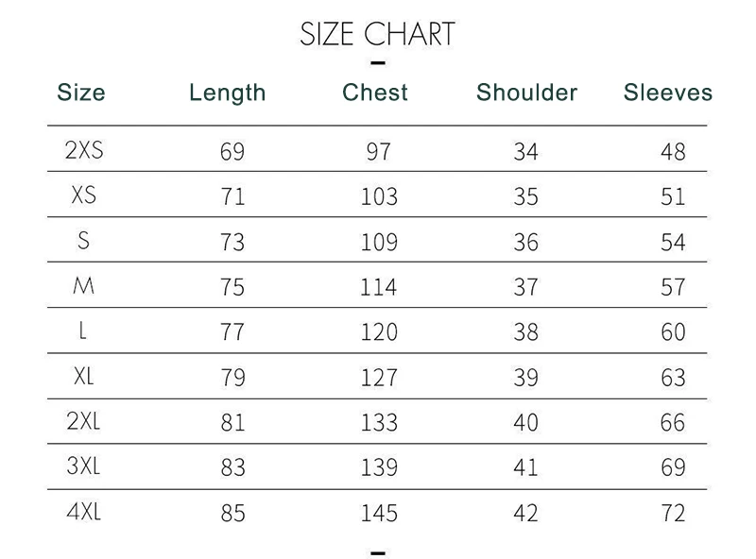Click length value 69 for 2XS
Screen dimensions: 756x559
(232, 151)
